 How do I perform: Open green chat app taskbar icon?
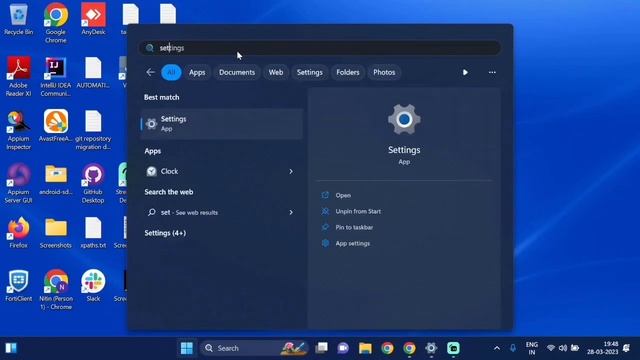pos(453,348)
